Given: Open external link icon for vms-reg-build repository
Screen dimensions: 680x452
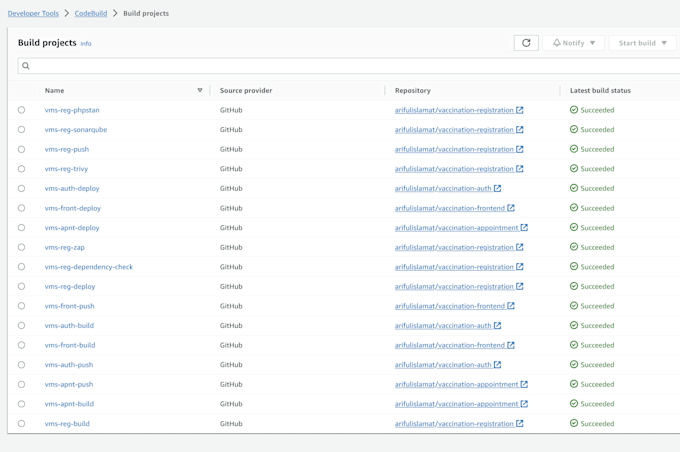Looking at the screenshot, I should click(x=520, y=423).
